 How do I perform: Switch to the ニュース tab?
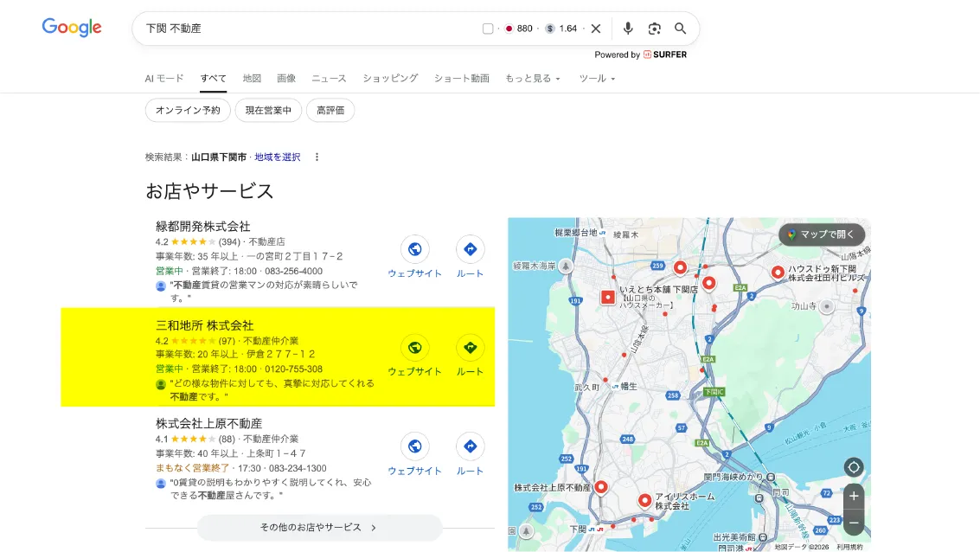point(328,78)
